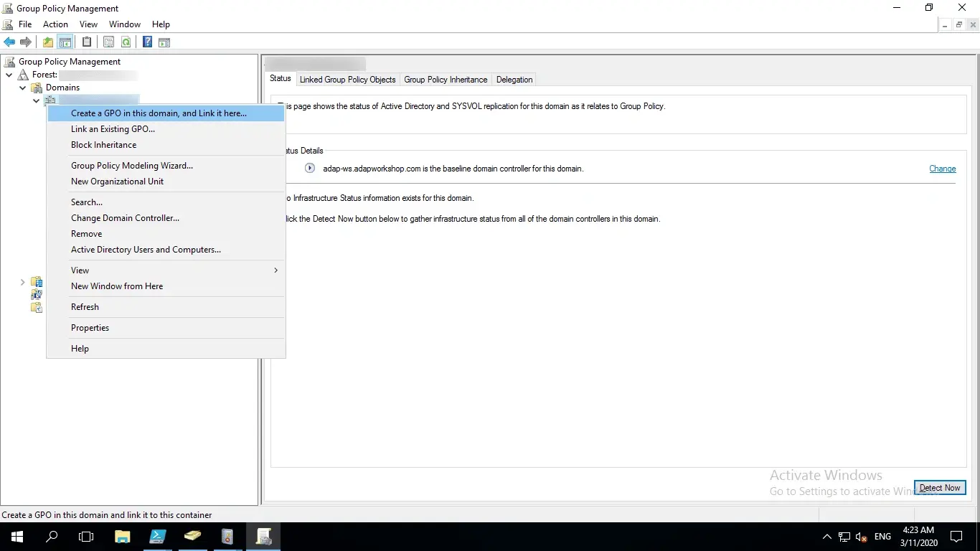Choose Change Domain Controller...
The image size is (980, 551).
tap(166, 218)
